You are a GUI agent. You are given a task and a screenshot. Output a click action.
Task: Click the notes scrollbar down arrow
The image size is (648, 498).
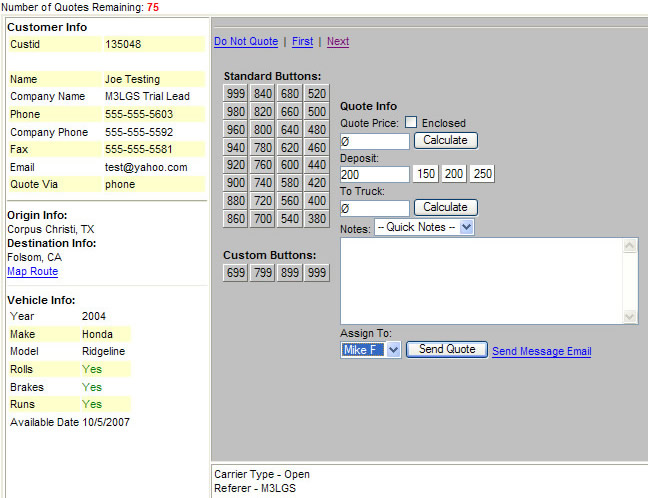pos(630,317)
